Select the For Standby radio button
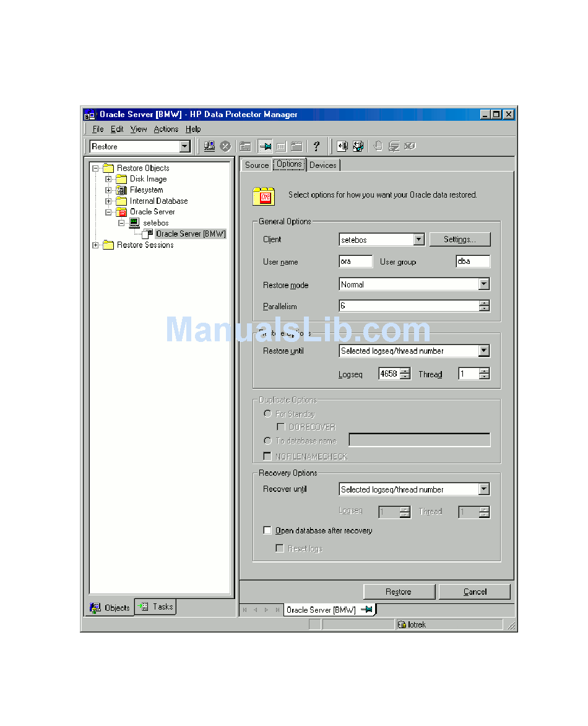Viewport: 588px width, 726px height. point(267,413)
